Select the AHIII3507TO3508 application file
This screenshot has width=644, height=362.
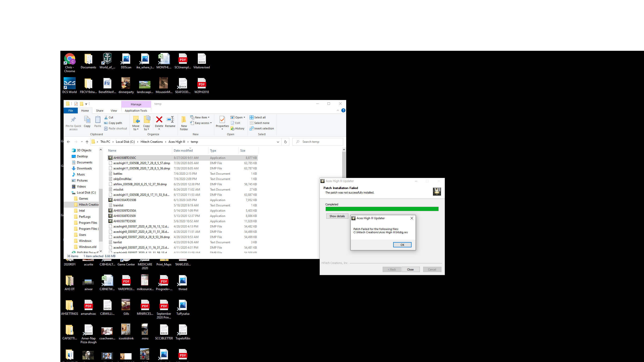pyautogui.click(x=183, y=221)
